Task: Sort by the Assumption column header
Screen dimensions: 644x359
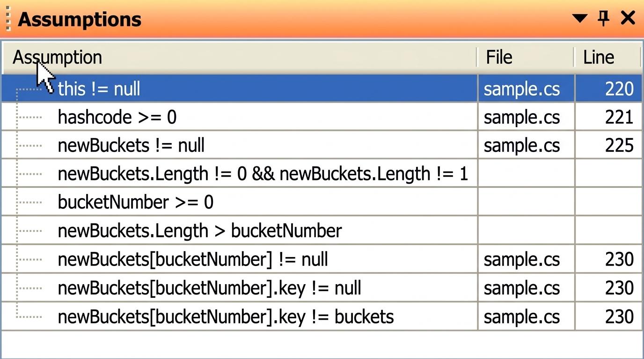Action: click(x=240, y=57)
